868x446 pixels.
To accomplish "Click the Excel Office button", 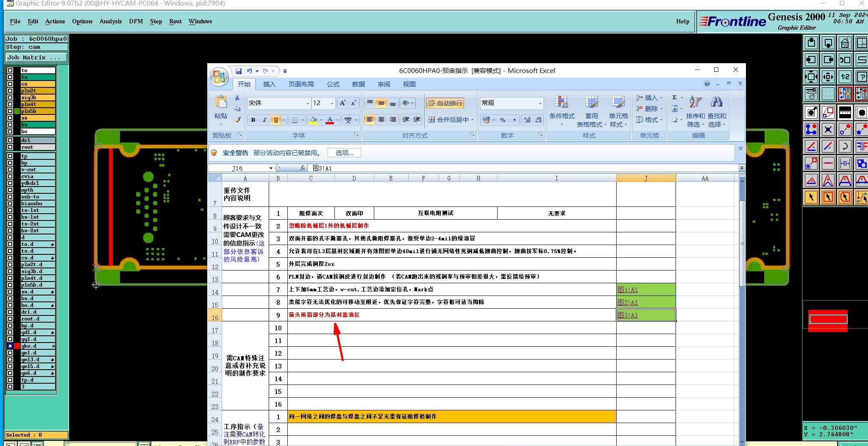I will coord(219,77).
